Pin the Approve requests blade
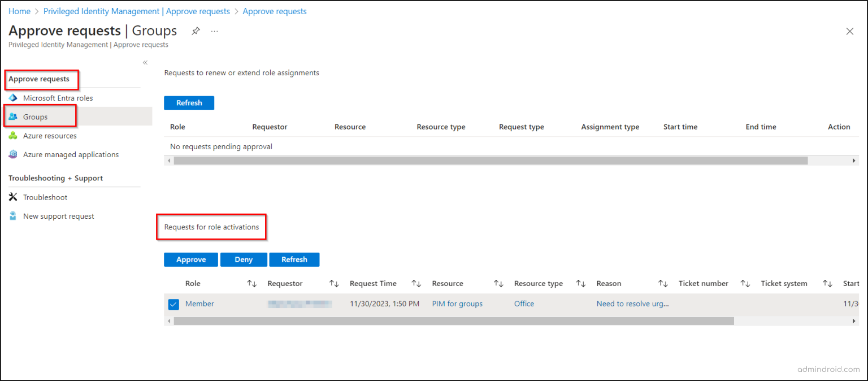The image size is (868, 381). coord(196,31)
